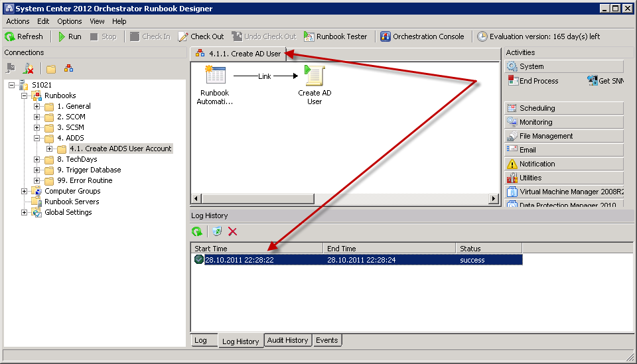
Task: Select the Create AD User activity icon
Action: tap(314, 76)
